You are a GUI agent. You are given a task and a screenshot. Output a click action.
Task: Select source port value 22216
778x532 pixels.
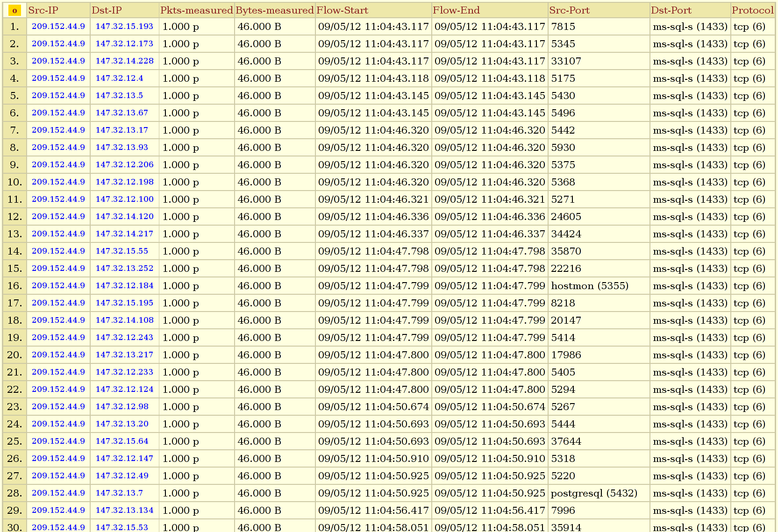pyautogui.click(x=566, y=269)
